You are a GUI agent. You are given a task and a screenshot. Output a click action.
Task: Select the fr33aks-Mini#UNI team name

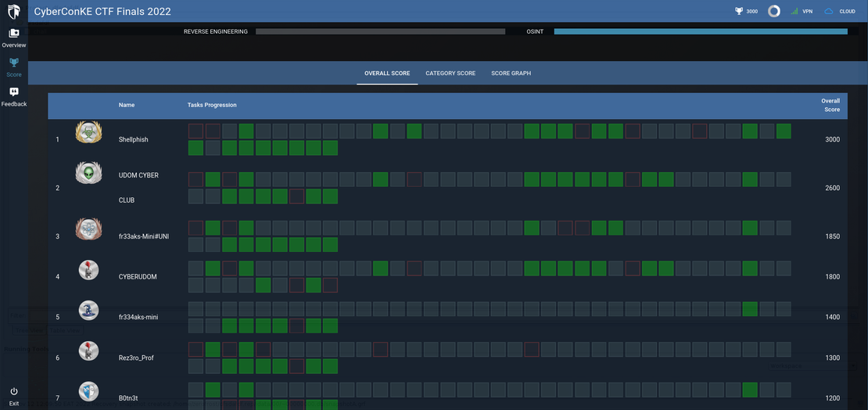click(144, 236)
